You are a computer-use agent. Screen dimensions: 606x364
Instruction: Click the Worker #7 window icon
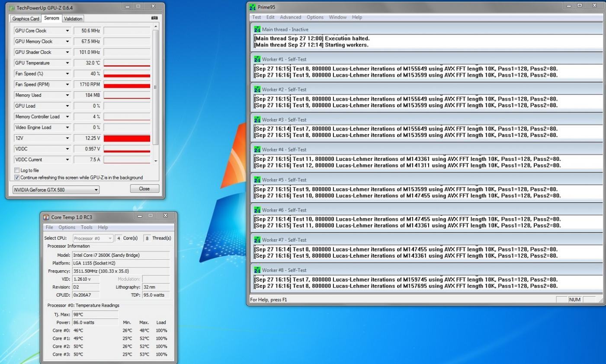tap(257, 240)
